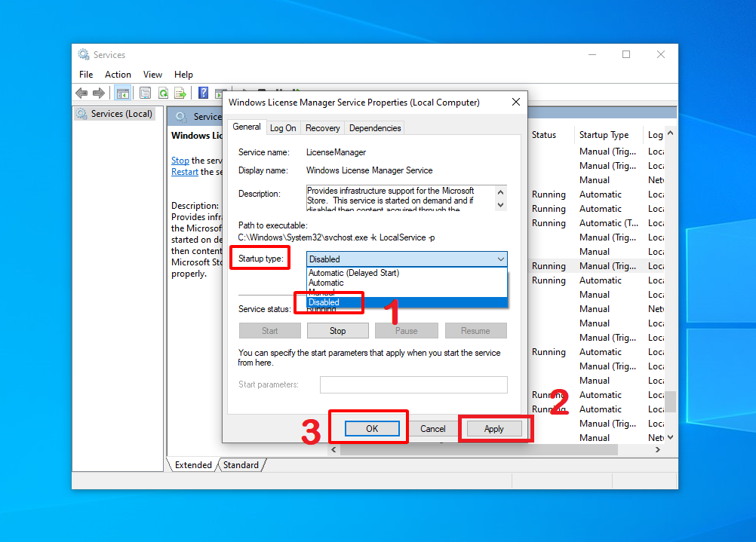This screenshot has height=542, width=756.
Task: Switch to the Log On tab
Action: (x=283, y=128)
